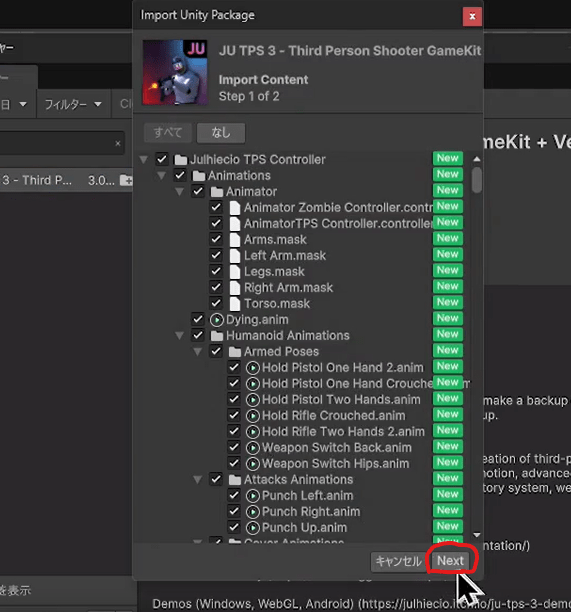Uncheck the Animations folder checkbox
The width and height of the screenshot is (571, 612).
pyautogui.click(x=180, y=175)
